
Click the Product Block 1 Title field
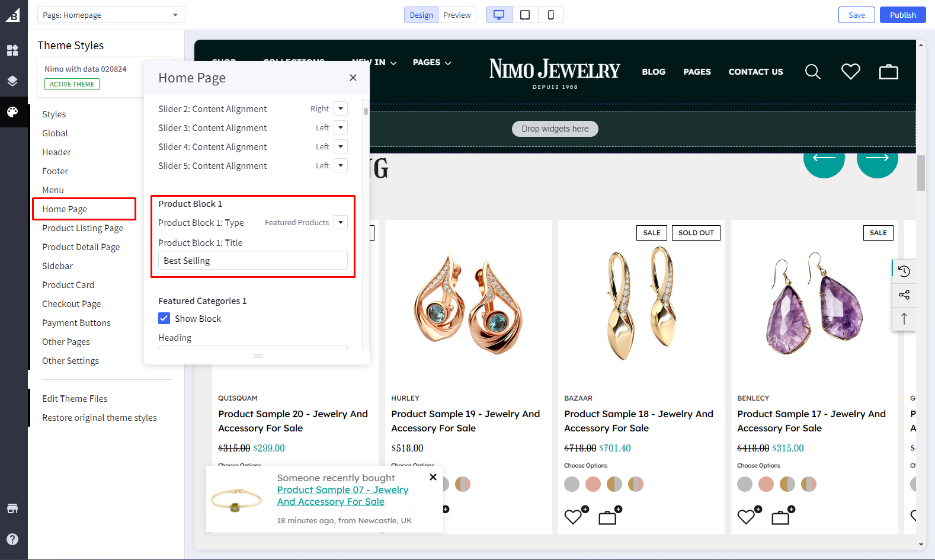click(252, 261)
